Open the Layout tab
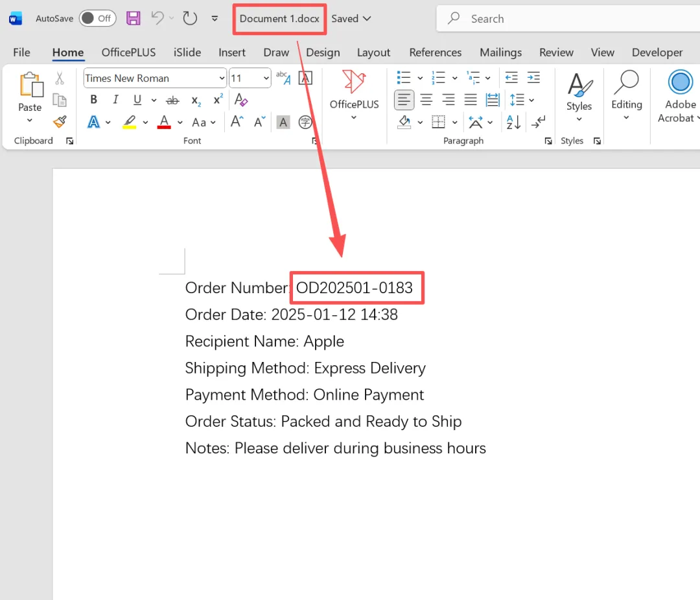 pos(373,53)
